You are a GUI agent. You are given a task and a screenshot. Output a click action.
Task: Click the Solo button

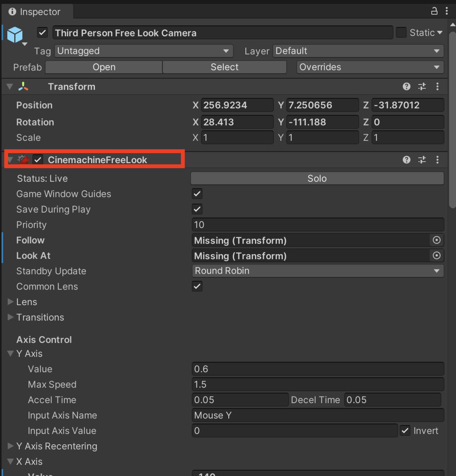coord(317,178)
